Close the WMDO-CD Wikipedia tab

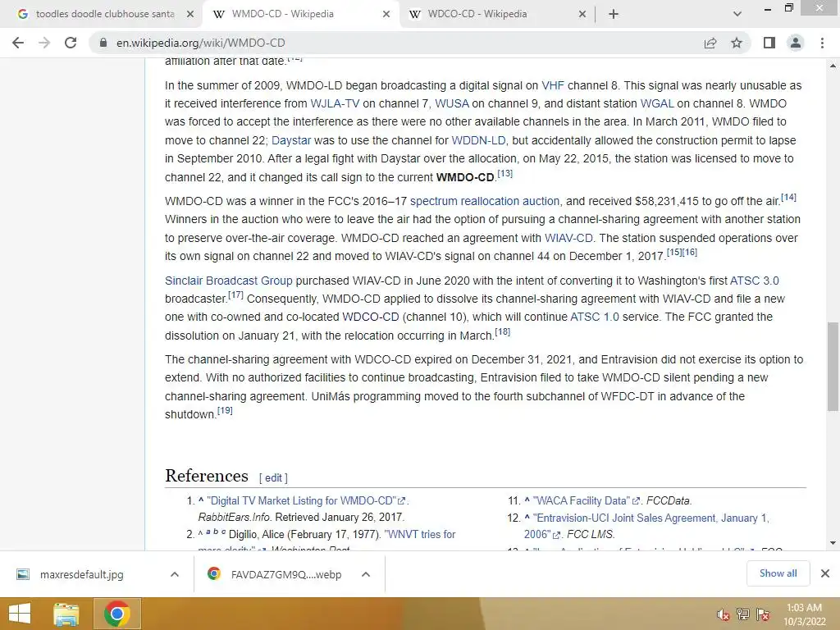(x=386, y=15)
